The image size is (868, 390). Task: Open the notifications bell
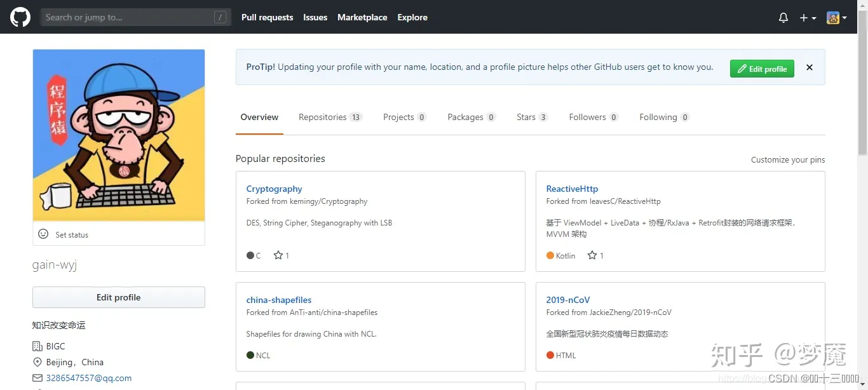[x=783, y=18]
